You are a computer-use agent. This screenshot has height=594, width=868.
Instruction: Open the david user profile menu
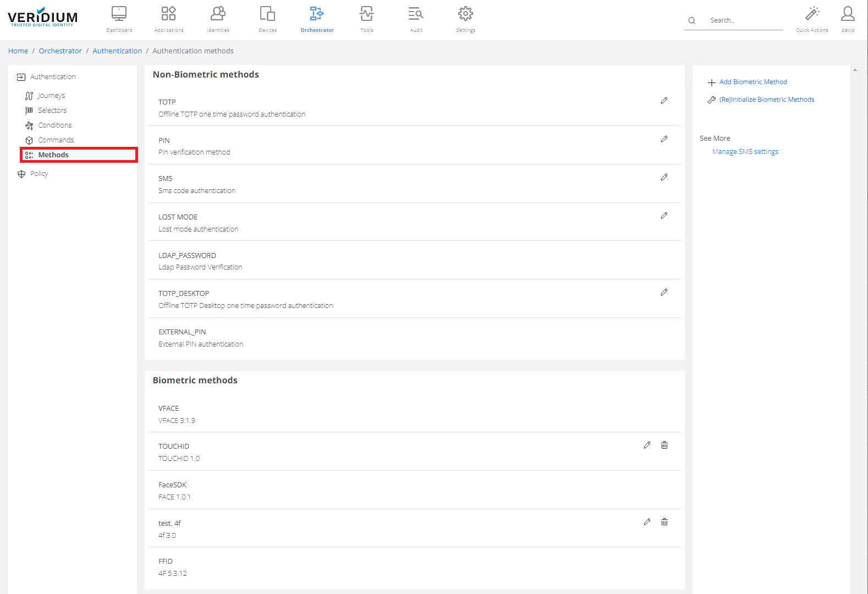pyautogui.click(x=848, y=19)
